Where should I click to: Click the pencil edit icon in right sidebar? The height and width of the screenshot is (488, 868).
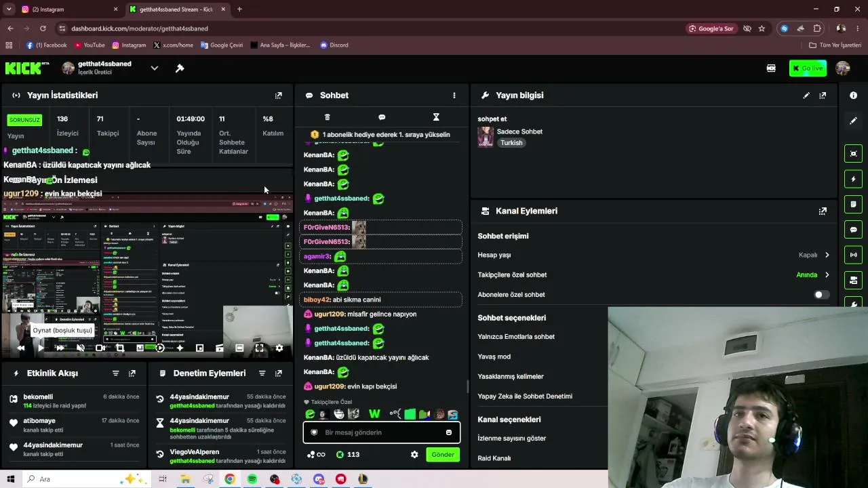pos(853,121)
